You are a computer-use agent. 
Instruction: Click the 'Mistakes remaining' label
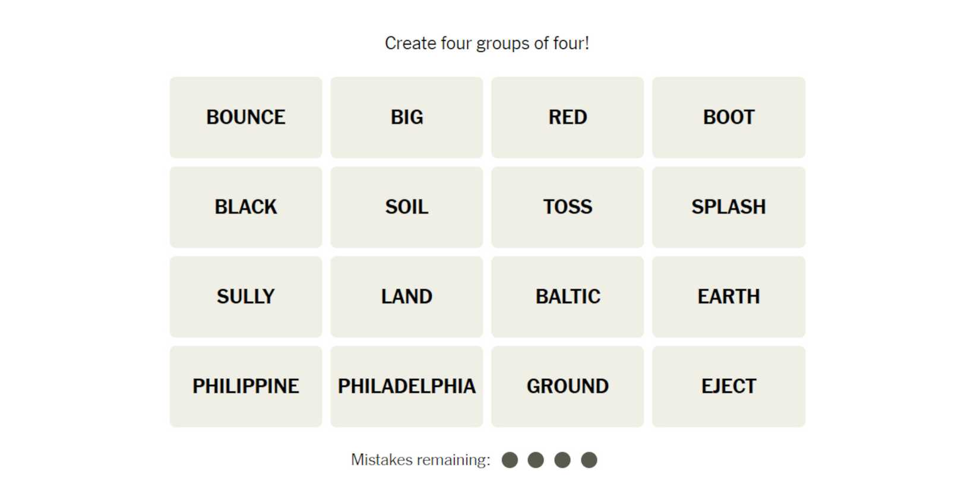421,460
